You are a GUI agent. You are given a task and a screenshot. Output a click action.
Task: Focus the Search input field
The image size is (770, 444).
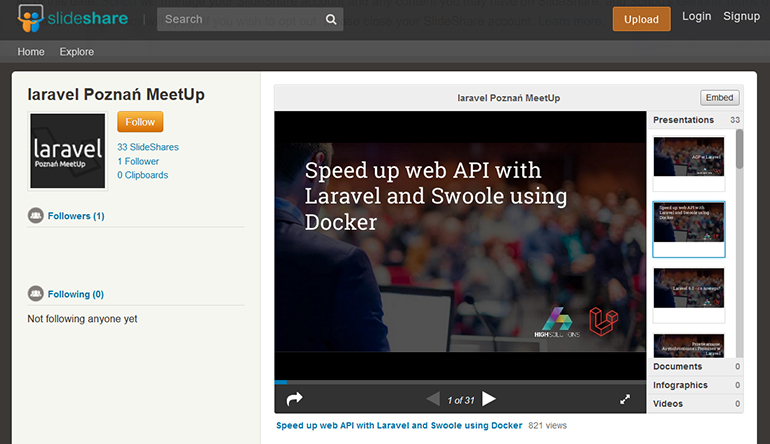click(250, 19)
